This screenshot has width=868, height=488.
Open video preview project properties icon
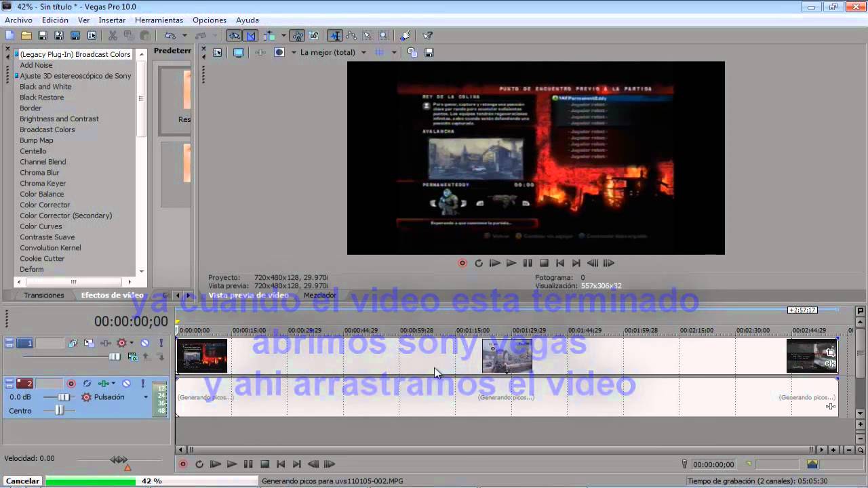click(x=217, y=52)
